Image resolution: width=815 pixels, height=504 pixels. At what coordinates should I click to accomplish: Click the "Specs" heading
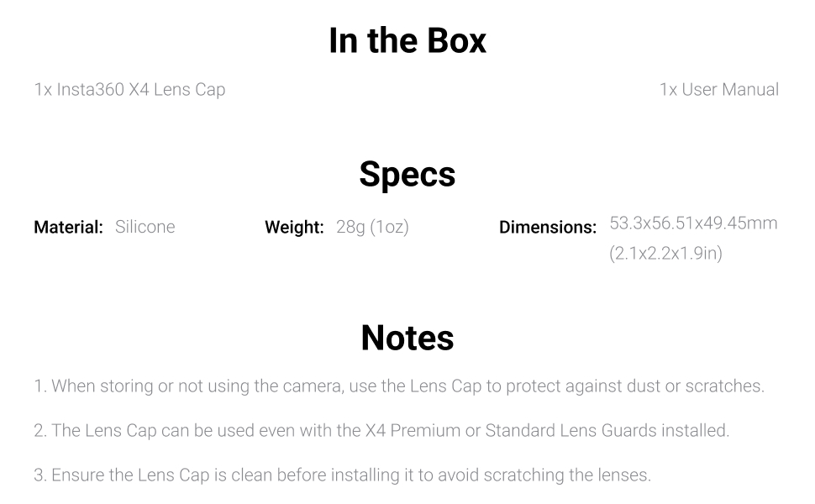click(407, 174)
